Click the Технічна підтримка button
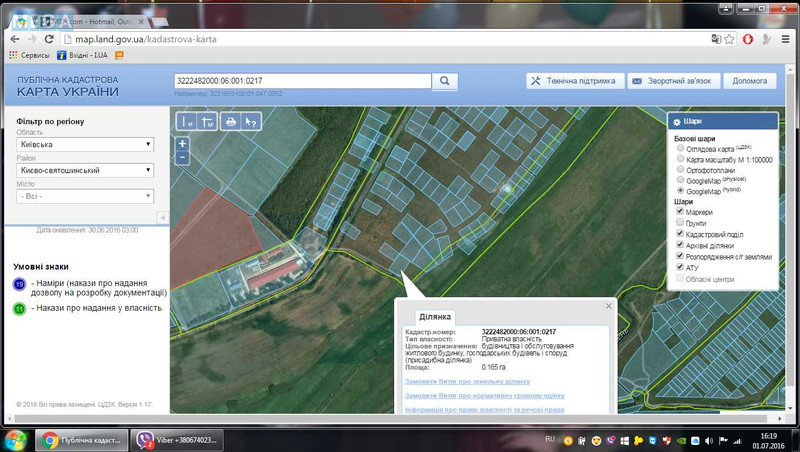Viewport: 800px width, 452px height. click(575, 81)
